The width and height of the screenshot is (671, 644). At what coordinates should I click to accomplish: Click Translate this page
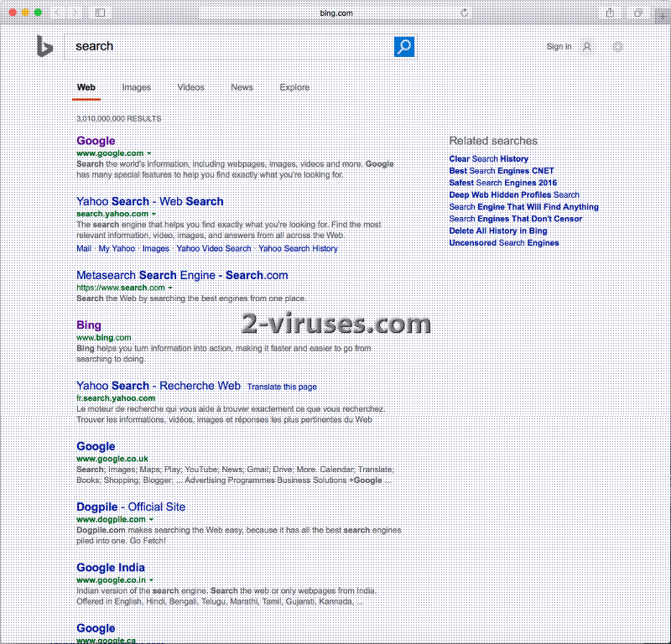(x=282, y=387)
